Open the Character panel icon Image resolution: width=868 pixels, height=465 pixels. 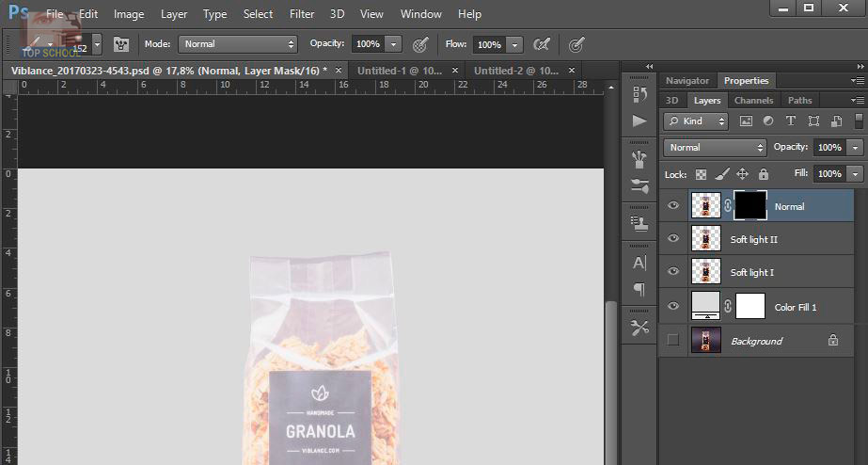tap(639, 263)
